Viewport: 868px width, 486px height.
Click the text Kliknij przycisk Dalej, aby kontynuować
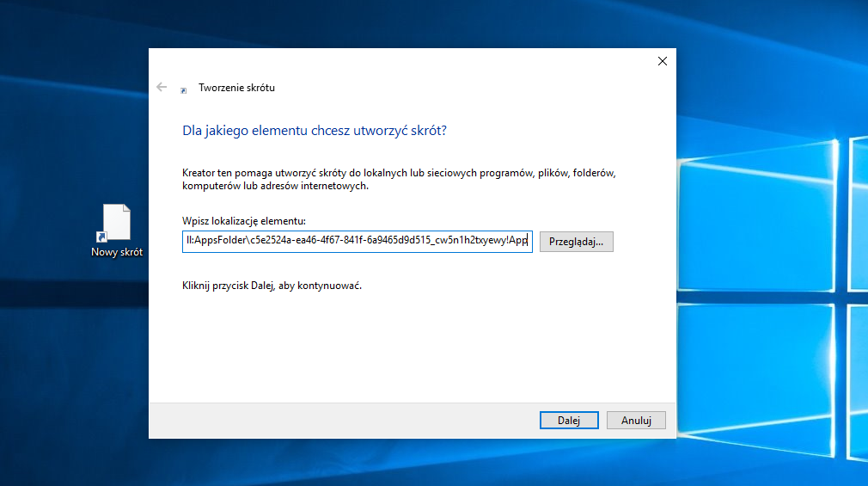point(272,286)
